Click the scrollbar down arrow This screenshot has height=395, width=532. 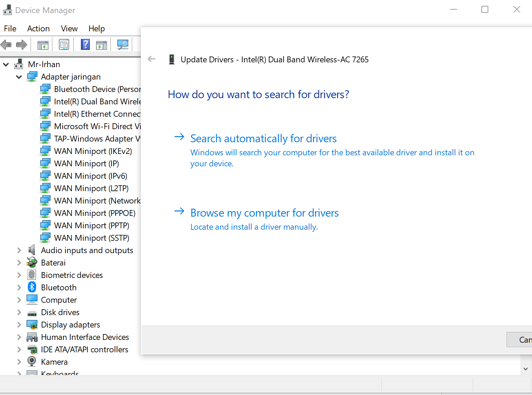(x=525, y=369)
